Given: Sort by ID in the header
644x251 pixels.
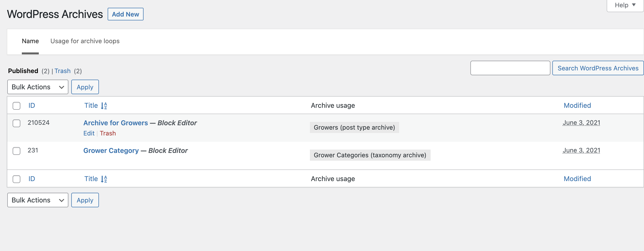Looking at the screenshot, I should click(x=32, y=106).
